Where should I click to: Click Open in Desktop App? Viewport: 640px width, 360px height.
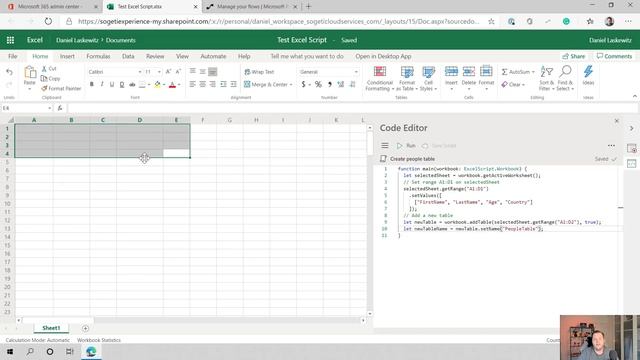tap(383, 56)
